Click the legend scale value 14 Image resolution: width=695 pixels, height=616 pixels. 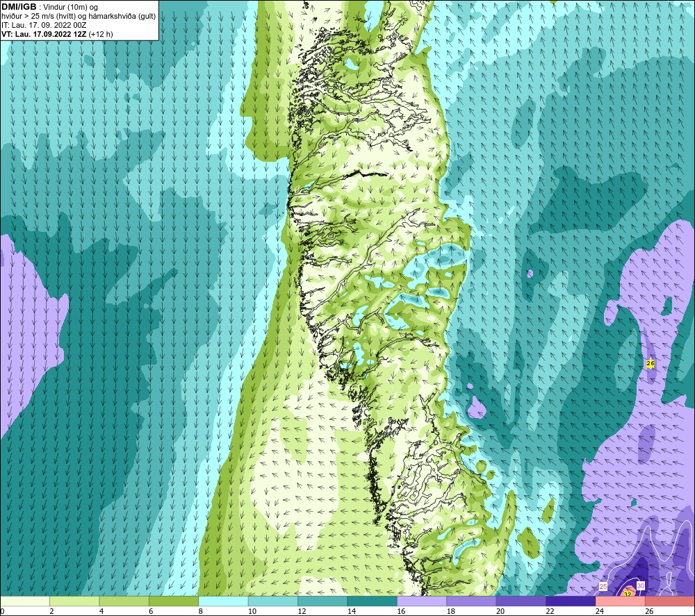(352, 611)
